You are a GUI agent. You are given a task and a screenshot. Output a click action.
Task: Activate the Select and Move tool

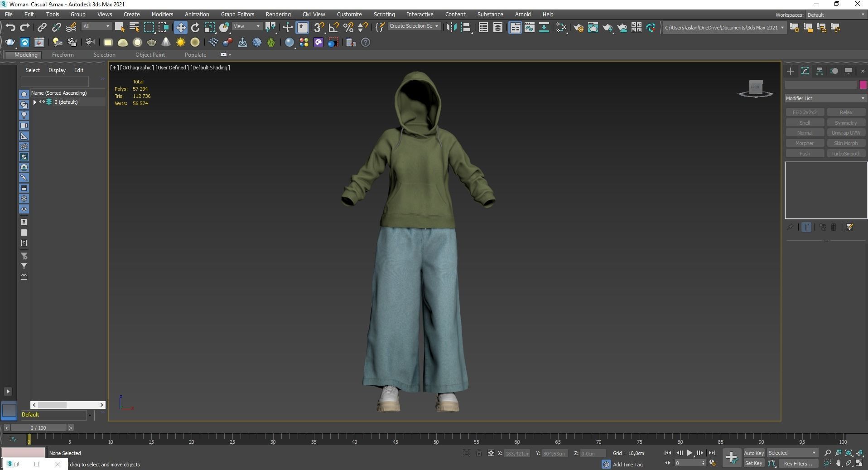[181, 28]
